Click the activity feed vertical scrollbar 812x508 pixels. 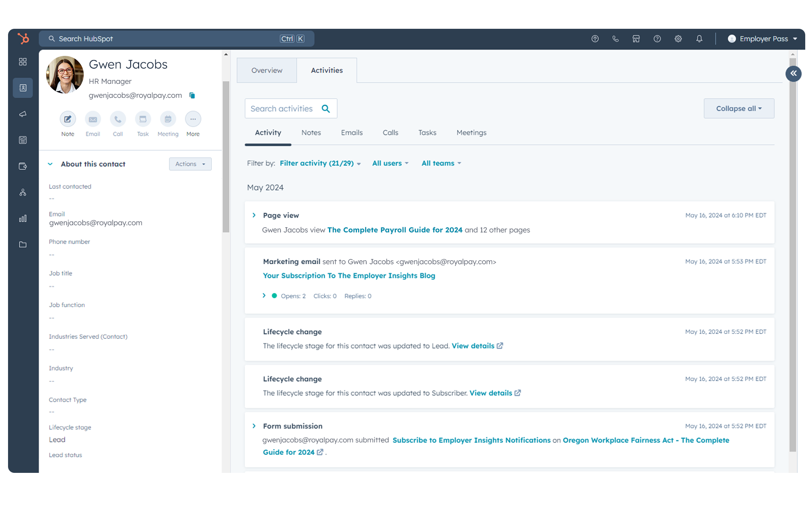pos(793,254)
